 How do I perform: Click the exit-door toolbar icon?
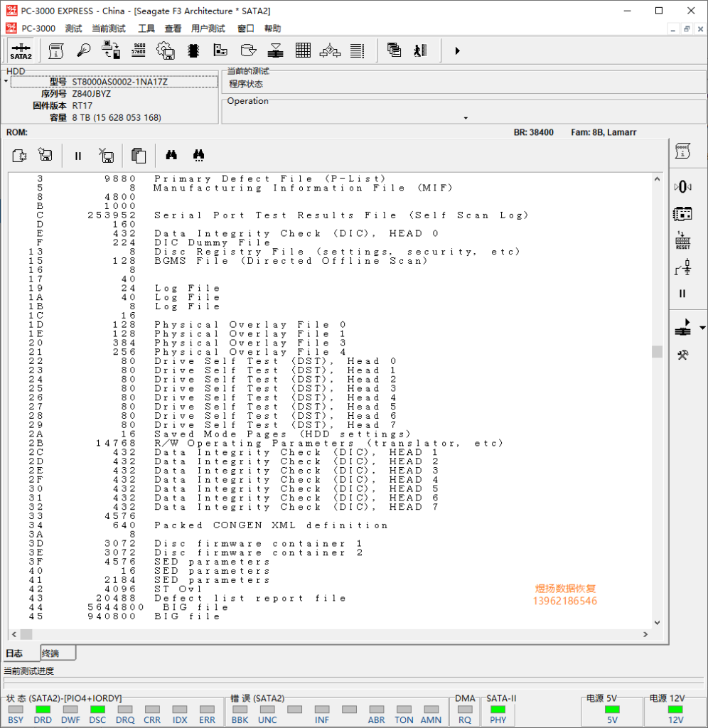(x=421, y=50)
